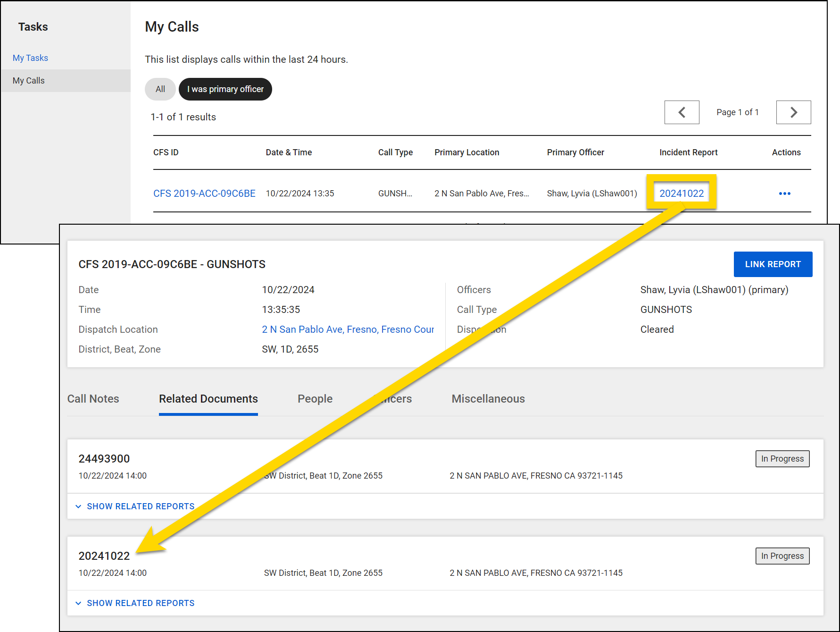
Task: Open the 24493900 document card
Action: click(104, 459)
